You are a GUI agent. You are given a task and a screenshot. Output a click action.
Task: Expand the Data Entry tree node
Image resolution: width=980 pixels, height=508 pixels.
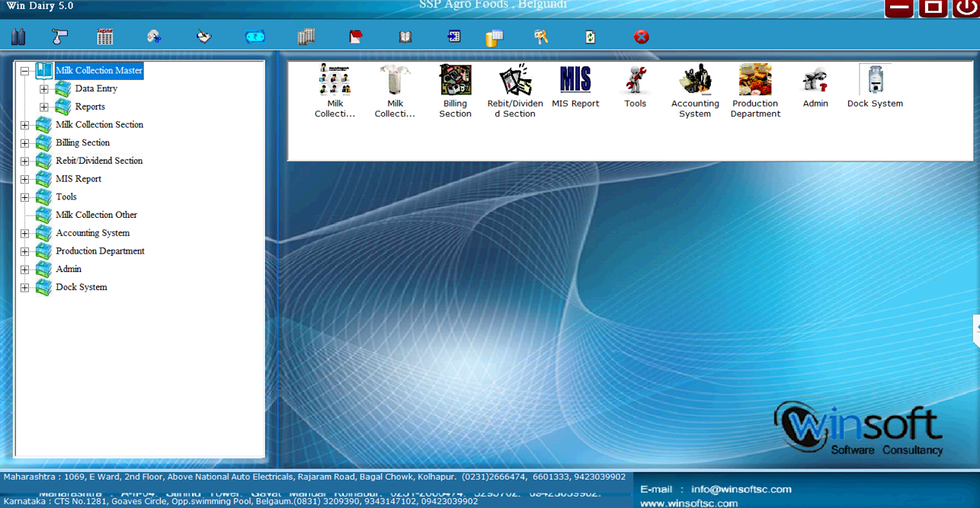[44, 89]
